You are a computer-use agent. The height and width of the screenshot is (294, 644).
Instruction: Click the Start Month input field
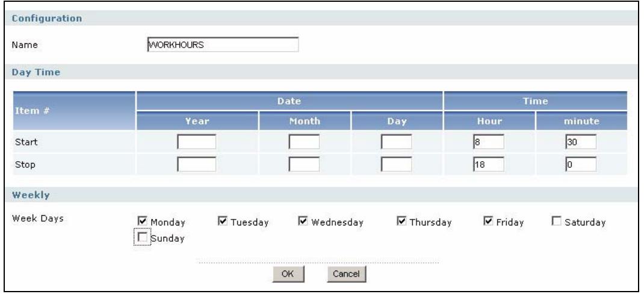304,142
